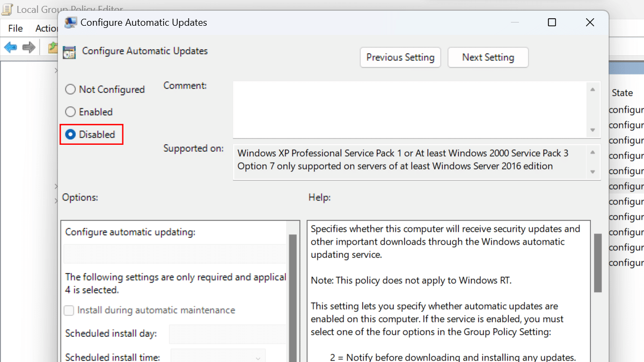Close the Configure Automatic Updates dialog
The image size is (644, 362).
click(x=590, y=23)
